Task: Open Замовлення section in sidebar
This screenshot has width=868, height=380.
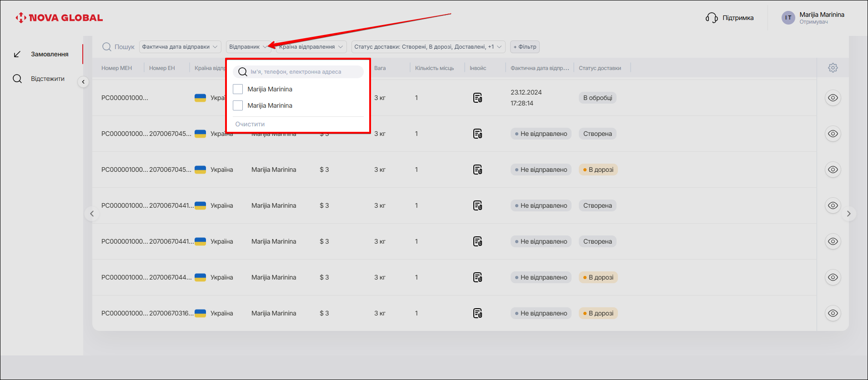Action: click(x=49, y=54)
